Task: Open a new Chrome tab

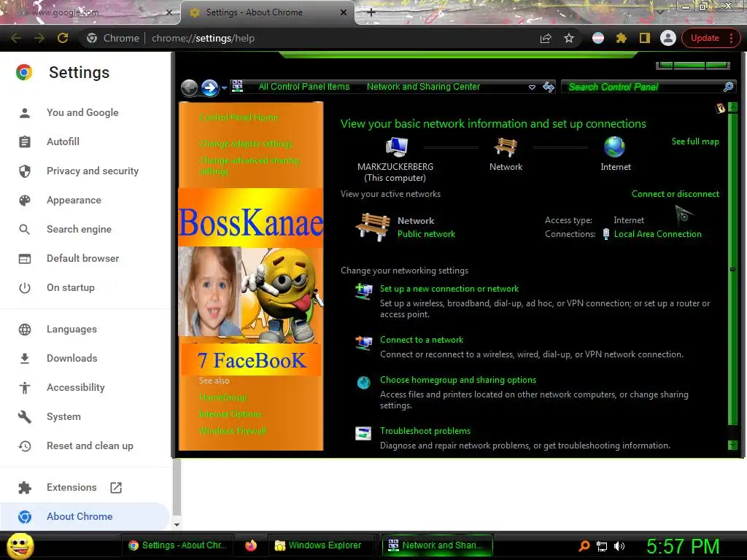Action: coord(371,12)
